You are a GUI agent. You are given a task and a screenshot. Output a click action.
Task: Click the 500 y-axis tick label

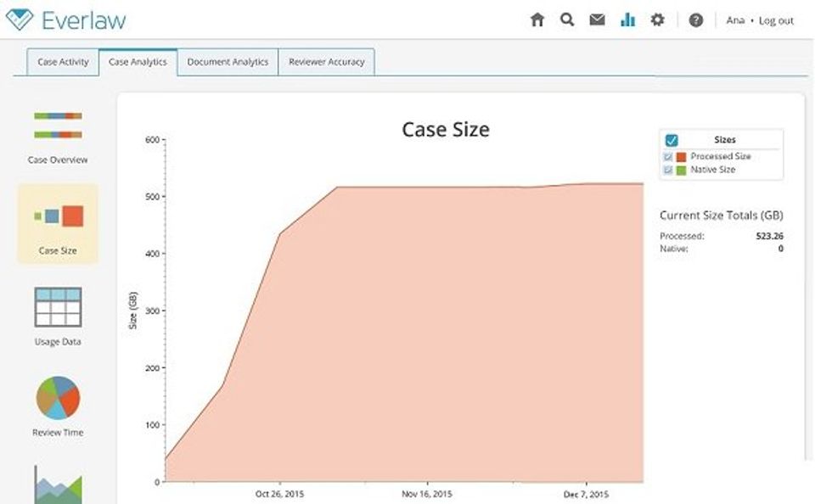pyautogui.click(x=152, y=197)
